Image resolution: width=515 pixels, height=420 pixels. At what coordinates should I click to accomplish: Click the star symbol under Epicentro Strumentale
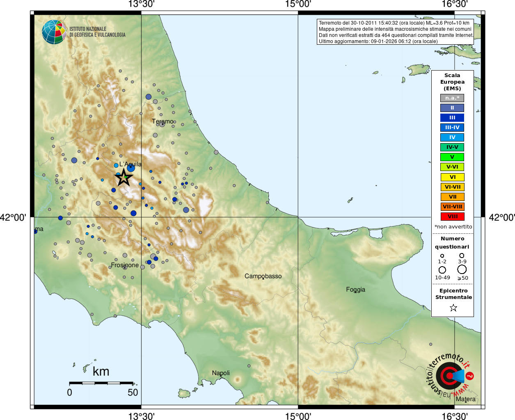453,308
